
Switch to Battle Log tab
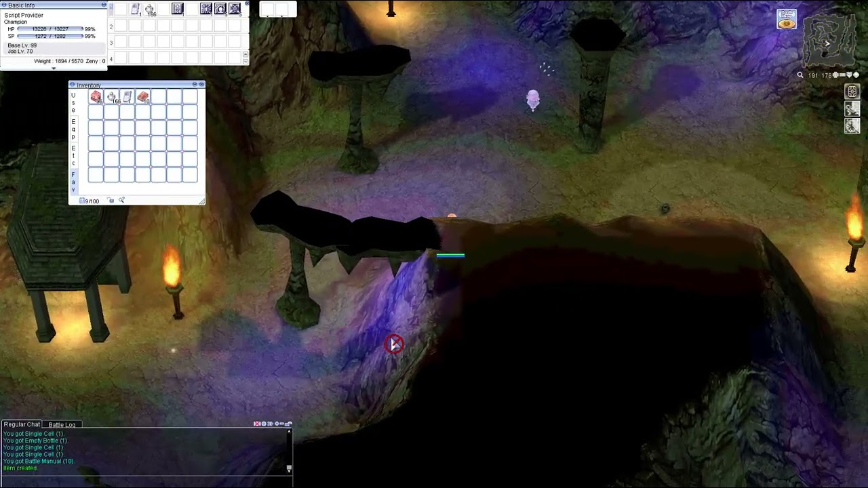click(x=62, y=424)
